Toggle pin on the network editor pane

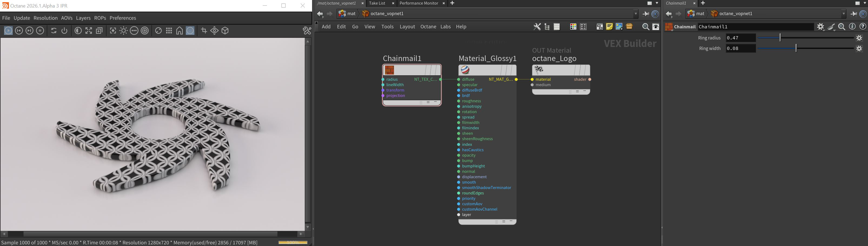pyautogui.click(x=646, y=14)
